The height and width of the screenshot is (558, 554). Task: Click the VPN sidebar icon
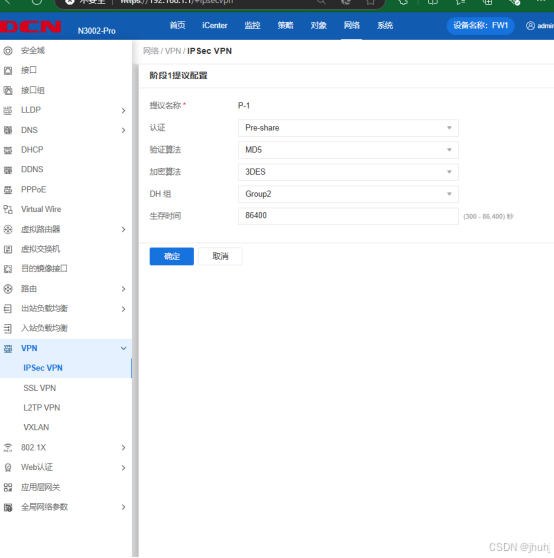(8, 348)
